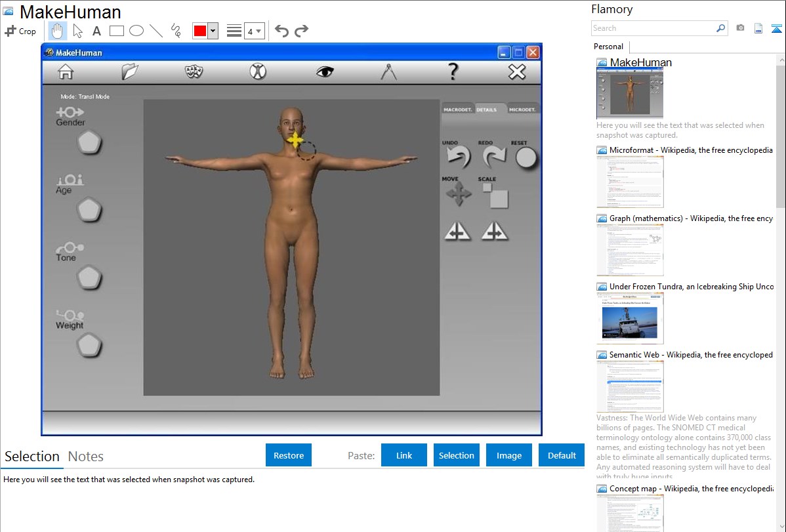Open the color picker dropdown arrow
This screenshot has height=532, width=786.
pos(213,31)
